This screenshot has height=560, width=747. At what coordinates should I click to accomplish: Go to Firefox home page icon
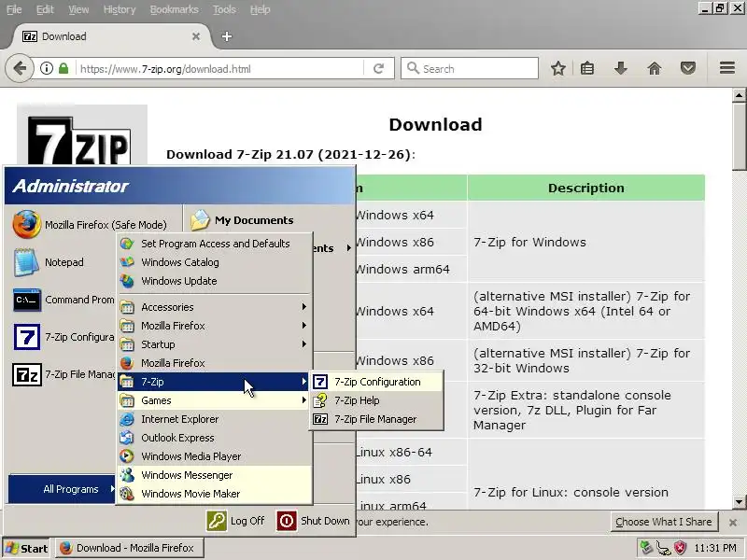pos(655,68)
